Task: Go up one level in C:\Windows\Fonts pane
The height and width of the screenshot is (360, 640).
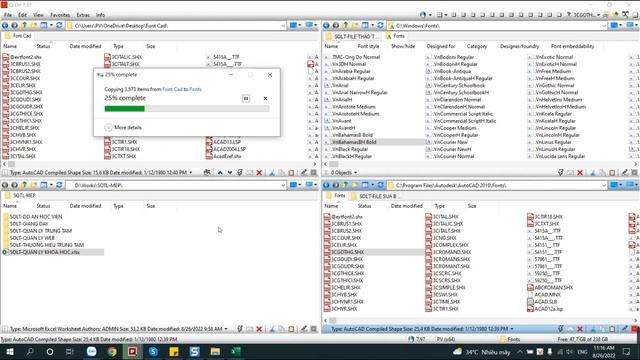Action: [345, 25]
